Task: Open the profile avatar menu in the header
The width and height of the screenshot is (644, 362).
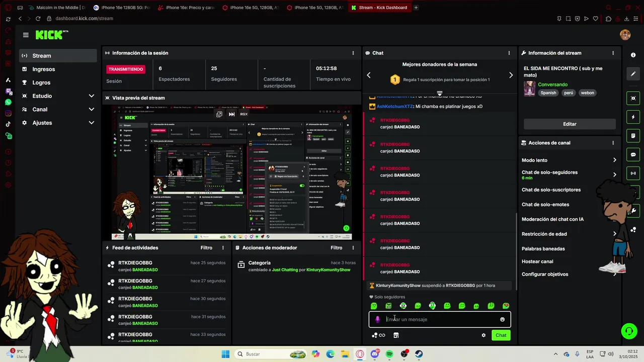Action: (625, 35)
